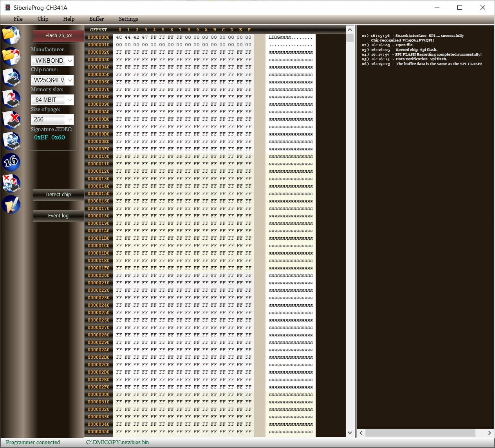Click the offset label 00000100
Viewport: 495px width, 448px height.
(x=99, y=156)
